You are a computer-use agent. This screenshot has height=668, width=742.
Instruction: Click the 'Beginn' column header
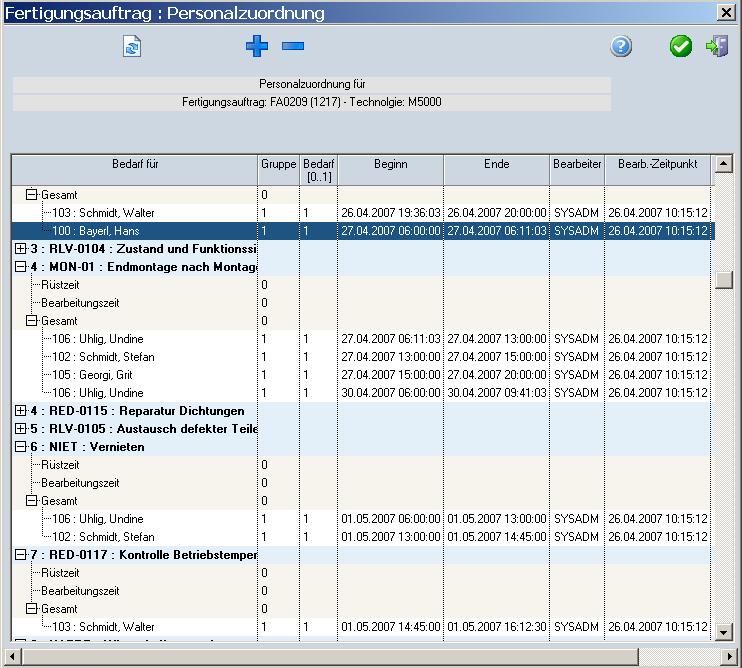tap(390, 165)
